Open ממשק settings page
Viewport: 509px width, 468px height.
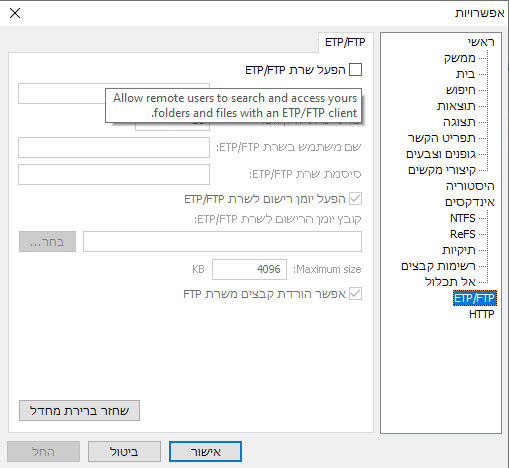coord(459,58)
